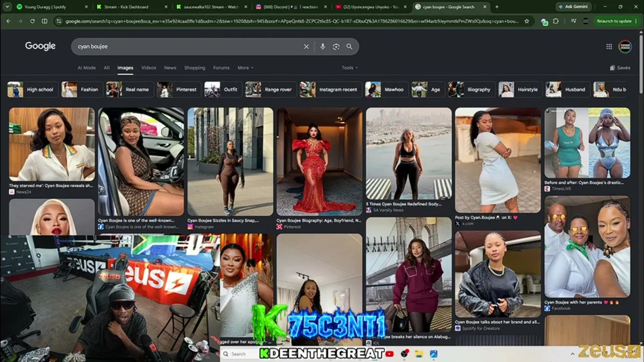This screenshot has height=362, width=644.
Task: Close the Discord tab
Action: pos(326,7)
